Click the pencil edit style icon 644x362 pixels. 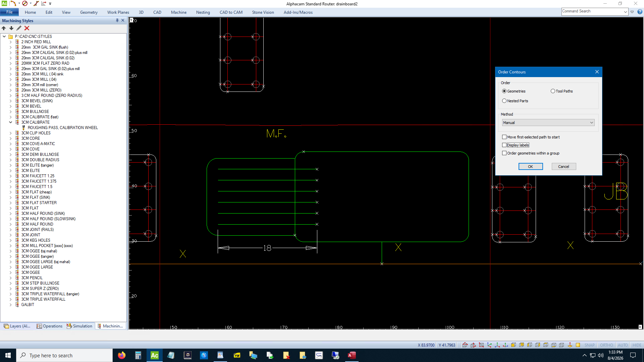click(19, 28)
